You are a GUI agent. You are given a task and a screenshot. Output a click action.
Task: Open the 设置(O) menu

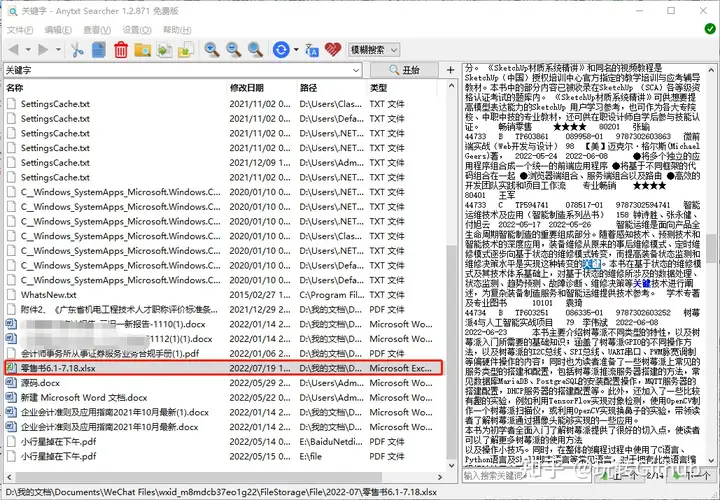(137, 30)
